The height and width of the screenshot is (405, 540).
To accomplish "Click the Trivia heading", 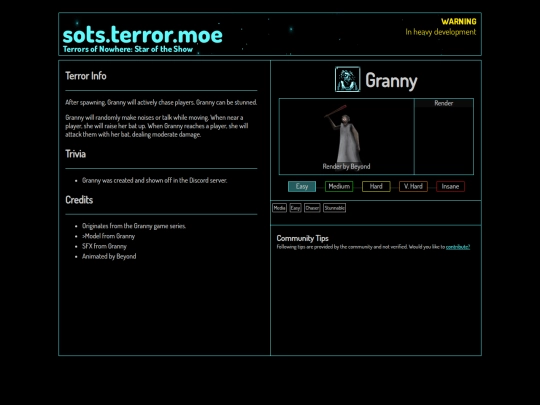I will (x=75, y=154).
